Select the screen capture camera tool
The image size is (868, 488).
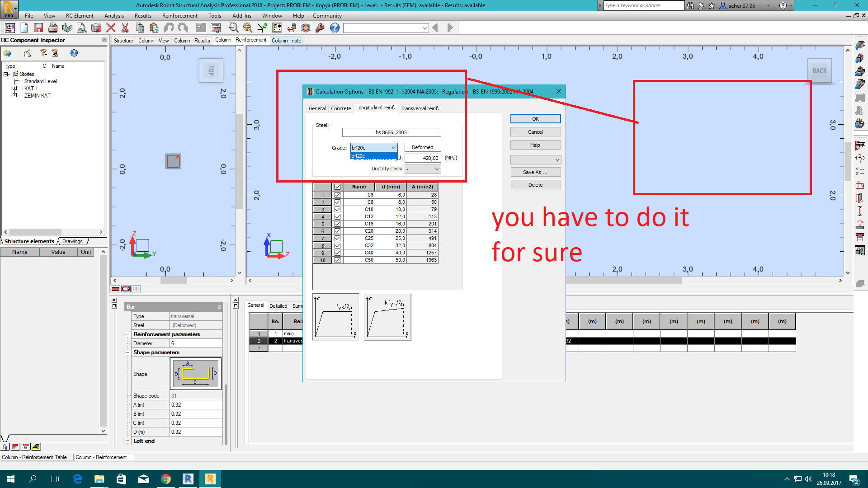point(96,28)
